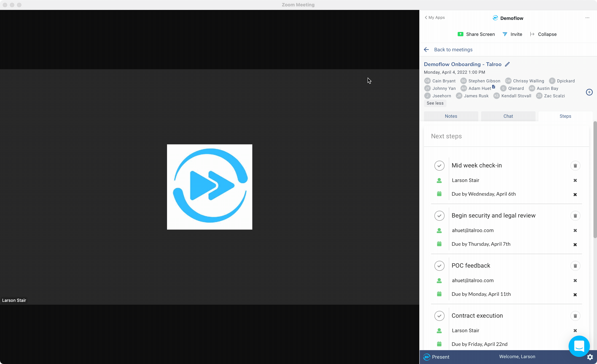The height and width of the screenshot is (364, 597).
Task: Click the Present button
Action: [x=436, y=357]
